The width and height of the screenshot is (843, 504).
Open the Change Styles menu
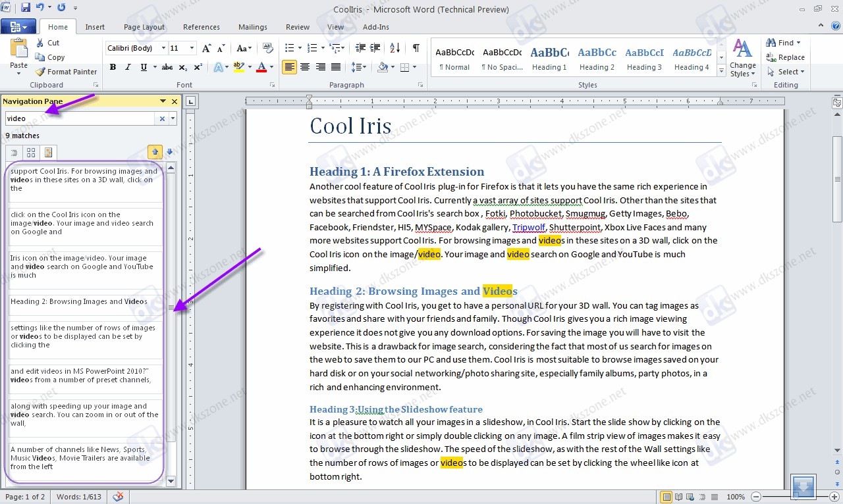(743, 58)
